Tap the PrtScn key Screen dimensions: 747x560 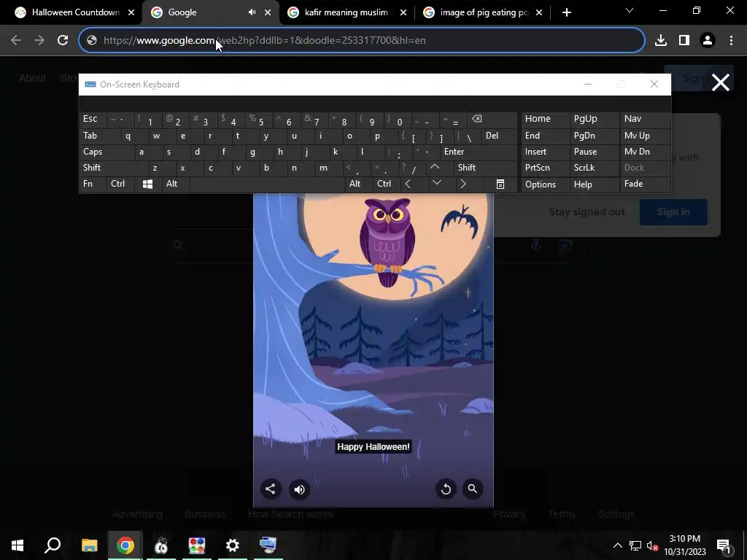545,168
